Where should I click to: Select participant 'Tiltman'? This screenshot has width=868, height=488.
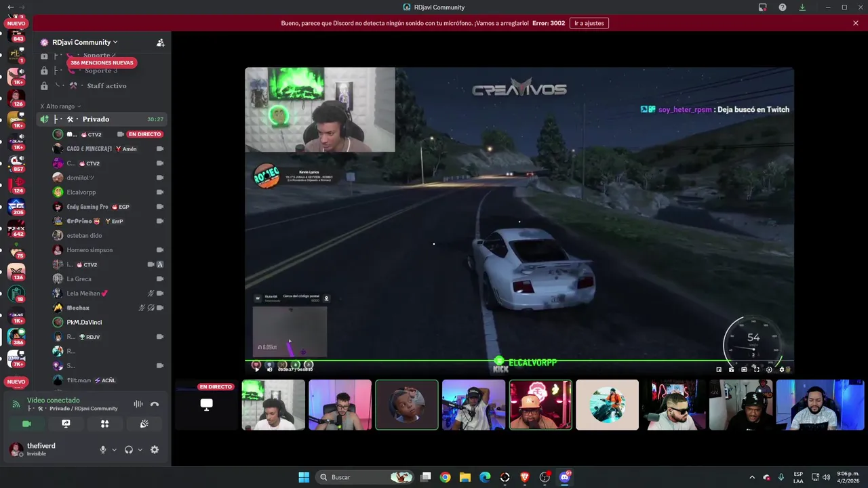[108, 380]
